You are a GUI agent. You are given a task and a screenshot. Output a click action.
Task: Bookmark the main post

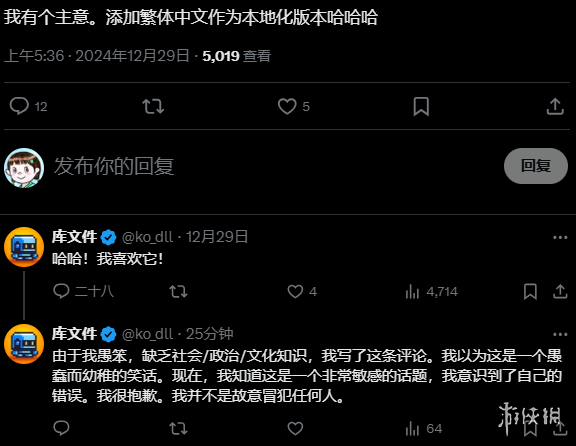pos(421,107)
